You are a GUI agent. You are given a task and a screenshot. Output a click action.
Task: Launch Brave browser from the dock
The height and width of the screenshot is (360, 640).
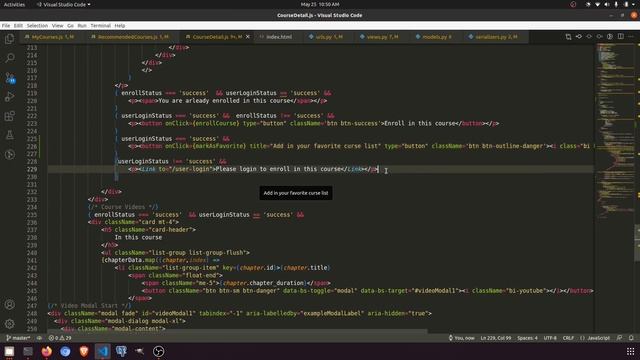click(84, 351)
